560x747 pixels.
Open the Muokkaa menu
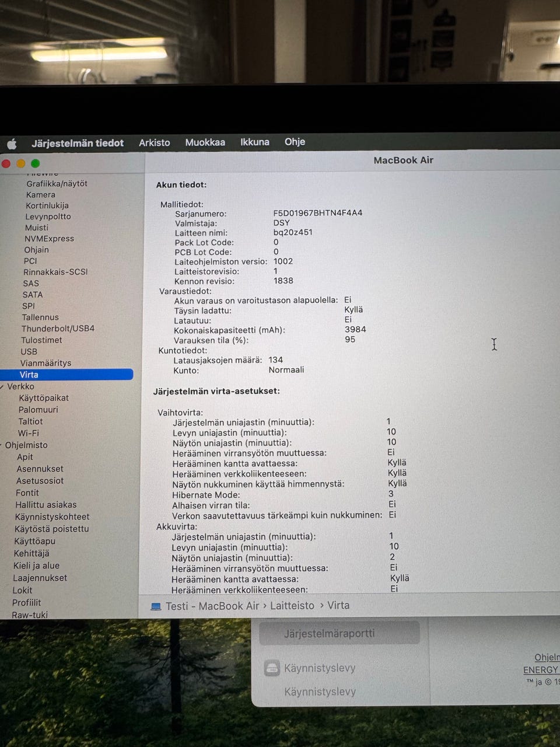[205, 142]
